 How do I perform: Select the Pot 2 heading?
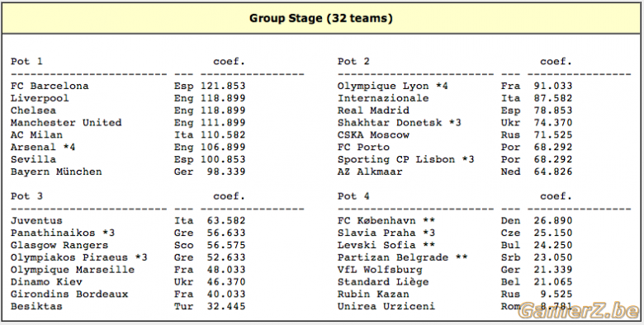point(353,62)
